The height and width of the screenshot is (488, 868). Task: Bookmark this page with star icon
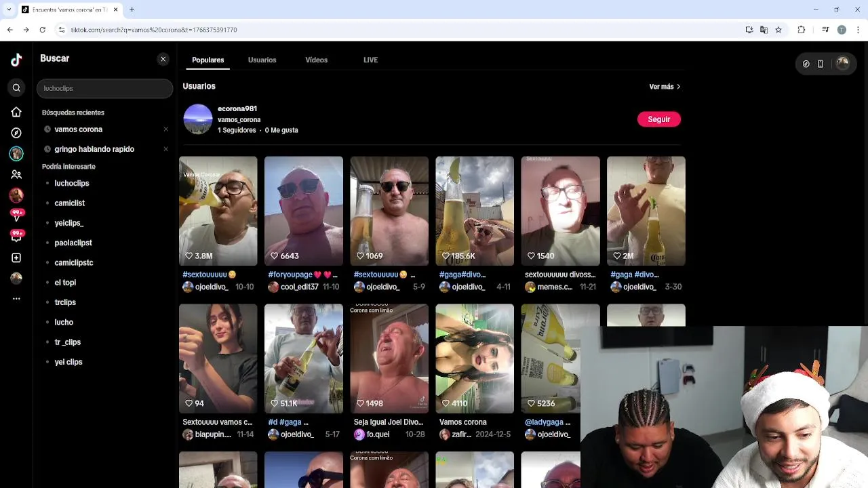tap(778, 30)
